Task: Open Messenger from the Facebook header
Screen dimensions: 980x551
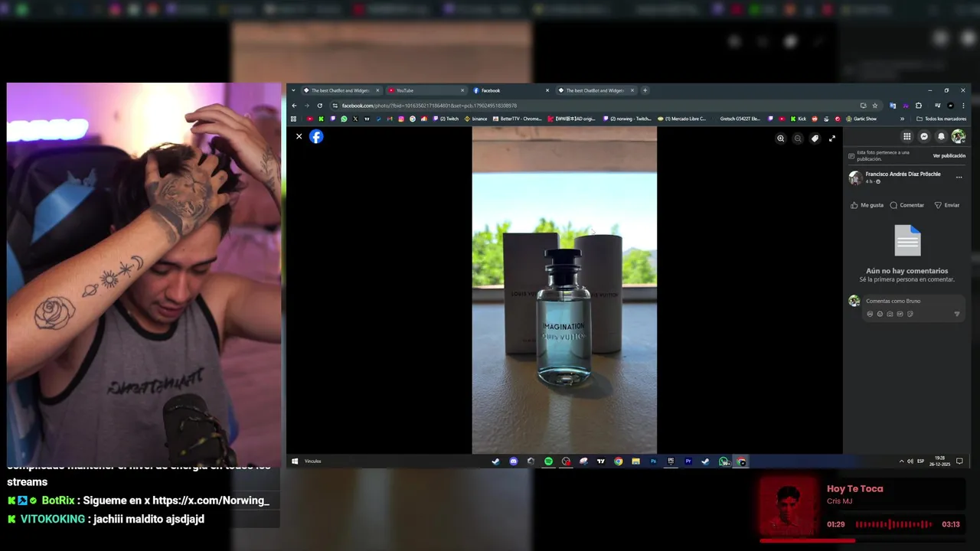Action: click(x=924, y=136)
